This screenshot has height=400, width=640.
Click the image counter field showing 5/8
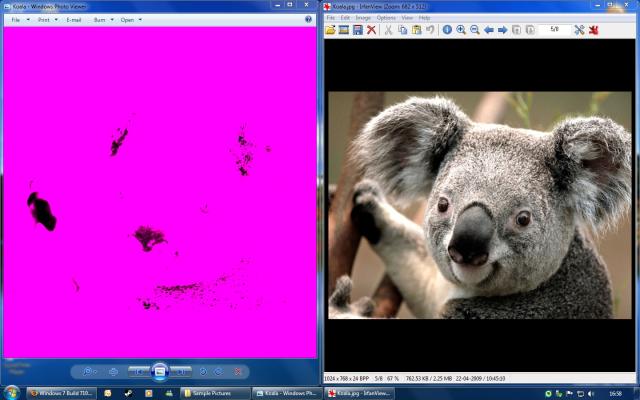554,30
